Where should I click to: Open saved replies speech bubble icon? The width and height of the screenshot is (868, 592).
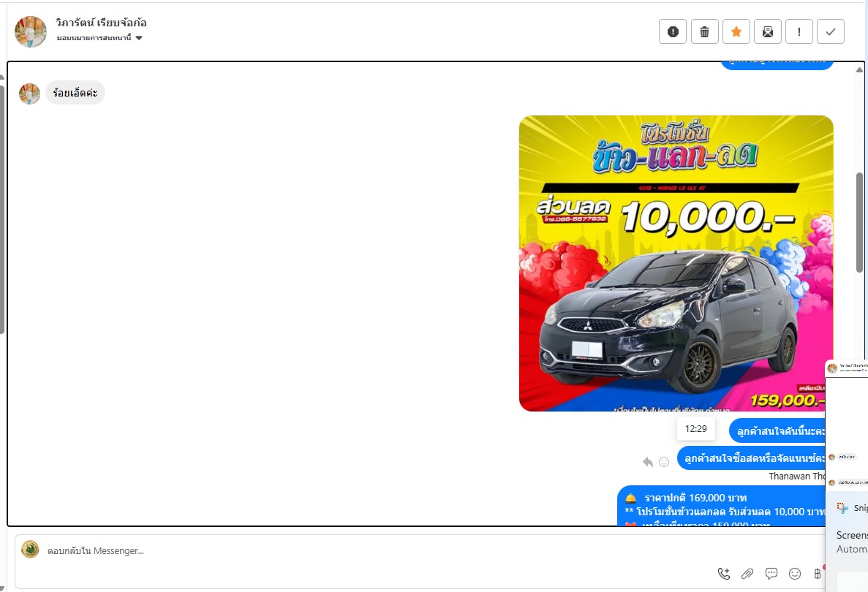pos(771,574)
